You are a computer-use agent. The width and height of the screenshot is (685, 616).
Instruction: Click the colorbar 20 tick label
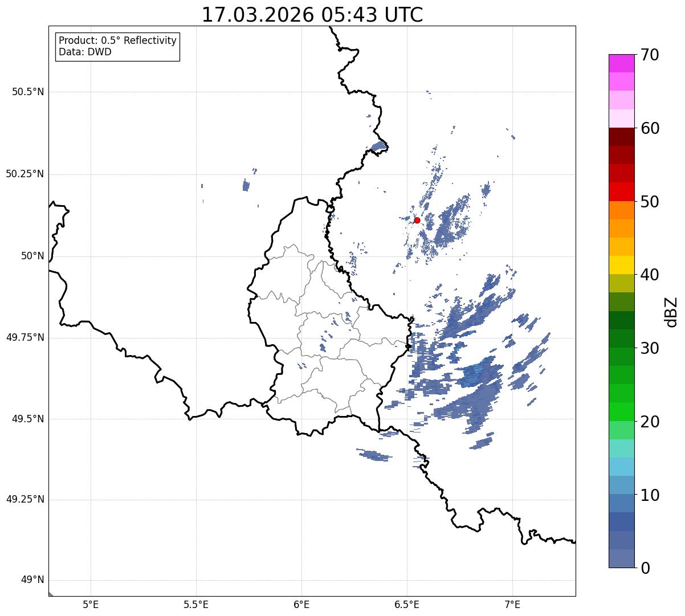[x=650, y=422]
